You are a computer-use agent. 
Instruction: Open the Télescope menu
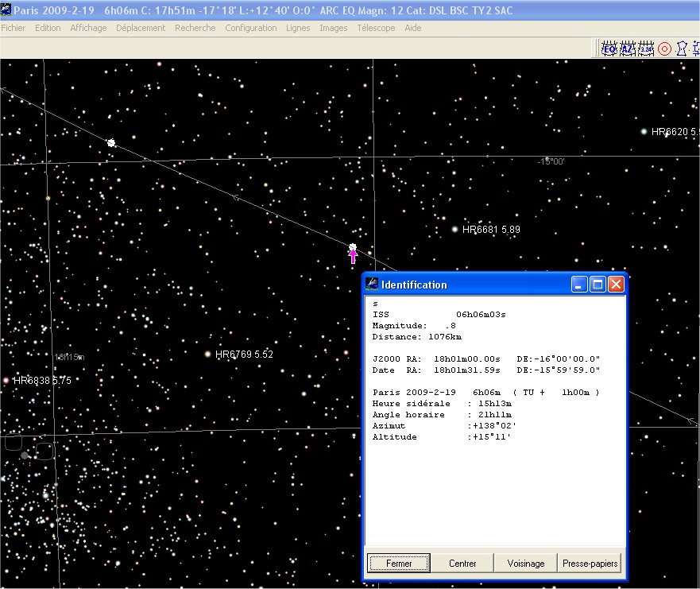[x=376, y=28]
